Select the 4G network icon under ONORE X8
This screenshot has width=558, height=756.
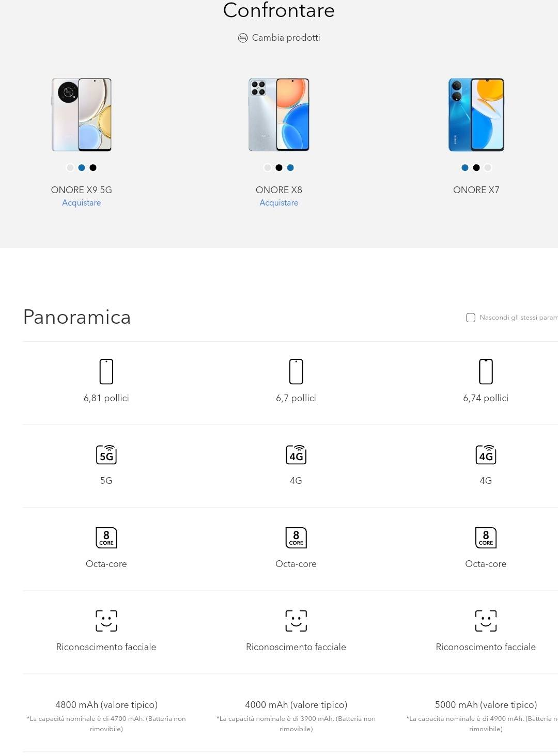click(296, 455)
